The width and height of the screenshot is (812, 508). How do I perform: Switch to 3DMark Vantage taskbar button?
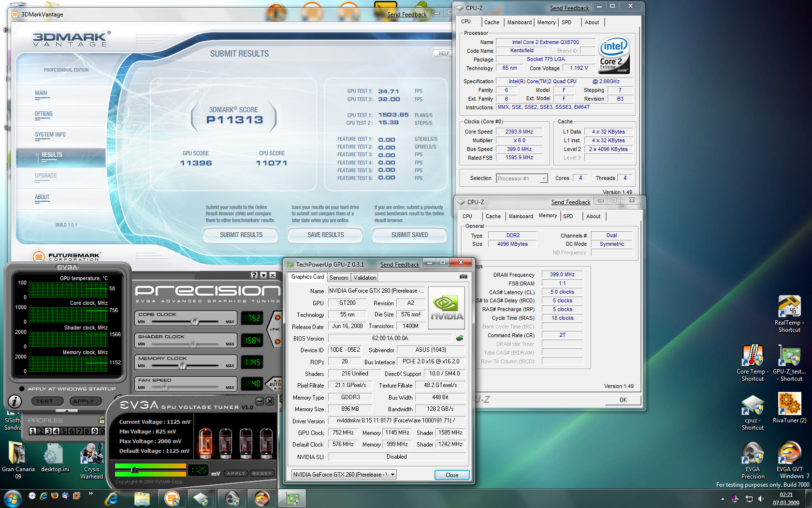tap(172, 498)
